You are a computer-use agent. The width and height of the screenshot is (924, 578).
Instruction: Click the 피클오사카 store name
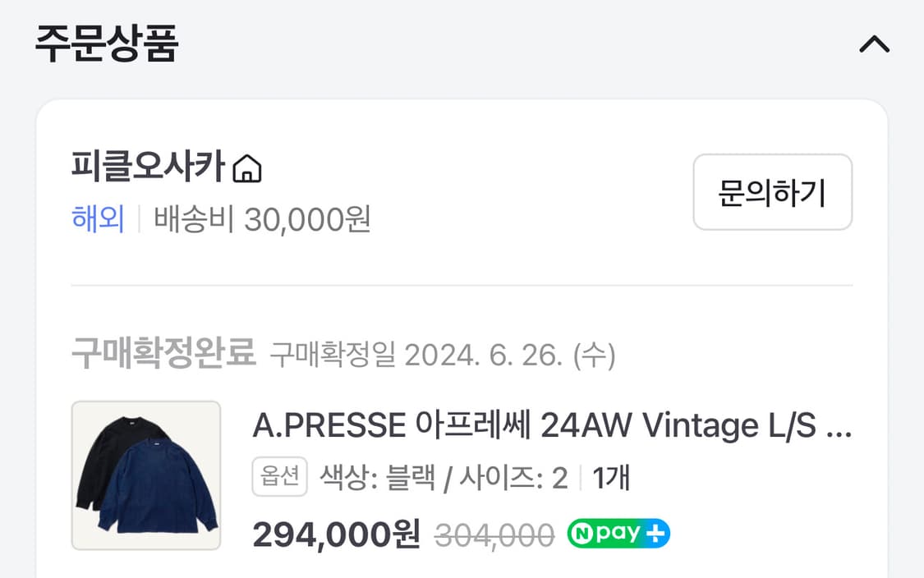click(148, 167)
